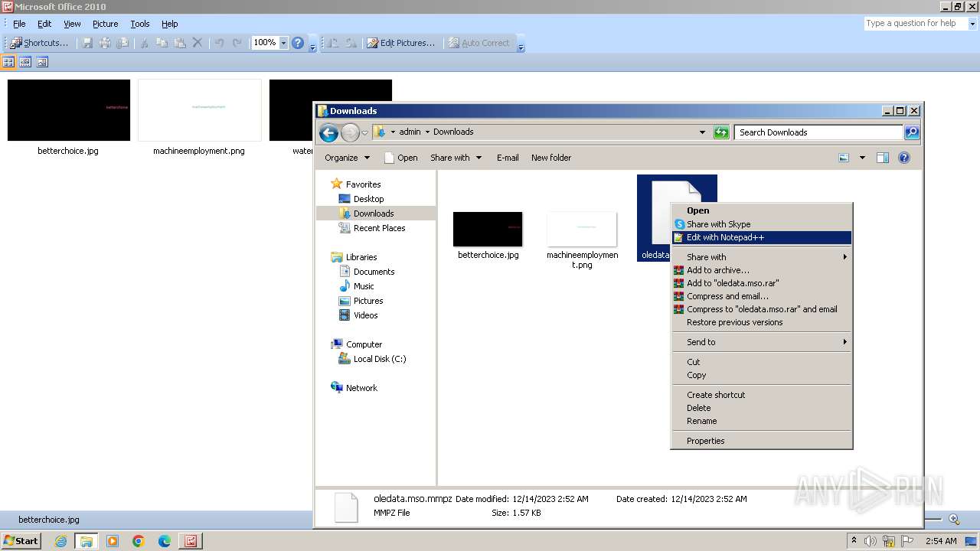Image resolution: width=980 pixels, height=551 pixels.
Task: Click the Cut scissors icon in toolbar
Action: coord(143,43)
